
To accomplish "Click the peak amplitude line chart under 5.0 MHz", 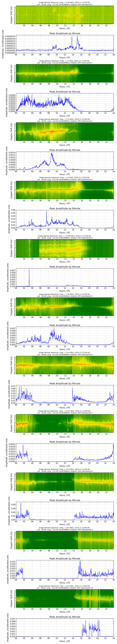I will pos(65,219).
